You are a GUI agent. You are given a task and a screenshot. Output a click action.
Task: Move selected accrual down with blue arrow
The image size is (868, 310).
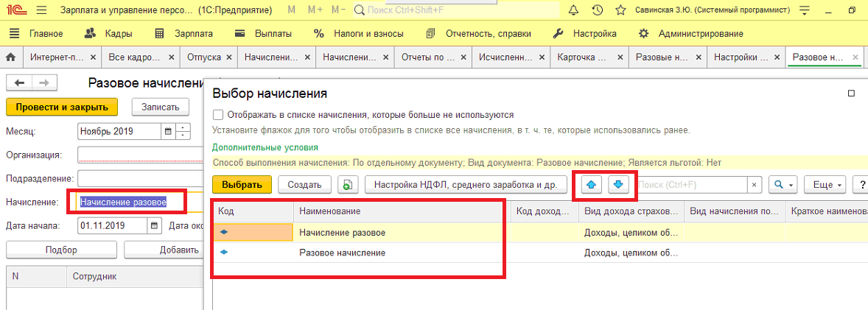click(x=618, y=184)
